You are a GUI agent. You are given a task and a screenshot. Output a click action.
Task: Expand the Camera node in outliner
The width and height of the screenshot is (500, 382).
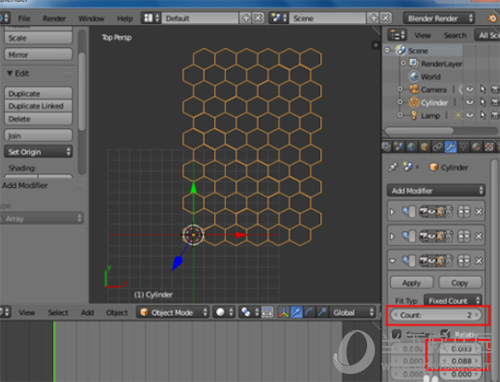tap(400, 89)
